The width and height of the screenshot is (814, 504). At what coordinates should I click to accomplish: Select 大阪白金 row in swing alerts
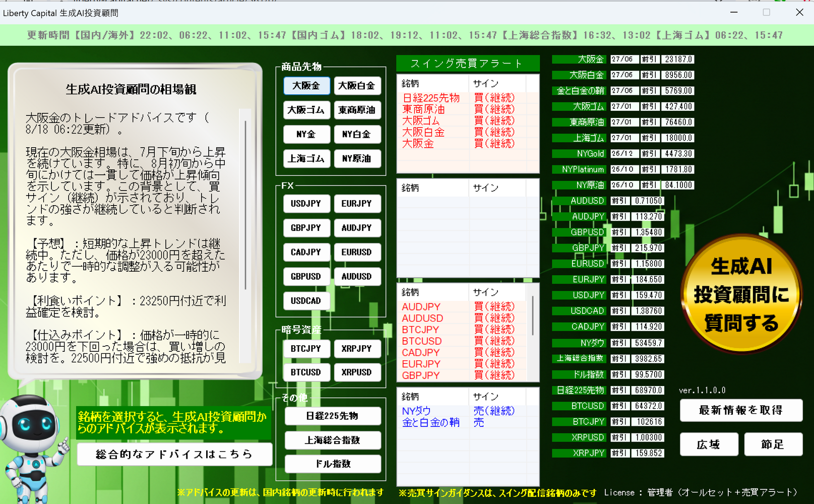point(468,132)
